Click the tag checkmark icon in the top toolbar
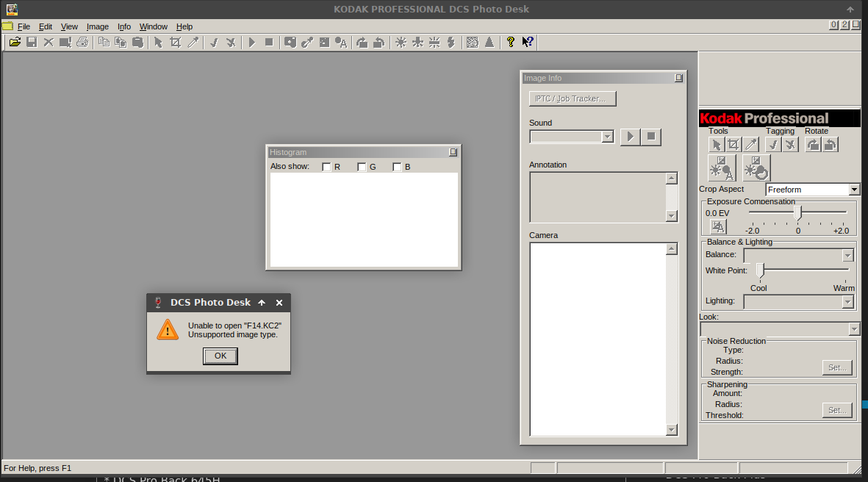Screen dimensions: 868x482 click(214, 42)
